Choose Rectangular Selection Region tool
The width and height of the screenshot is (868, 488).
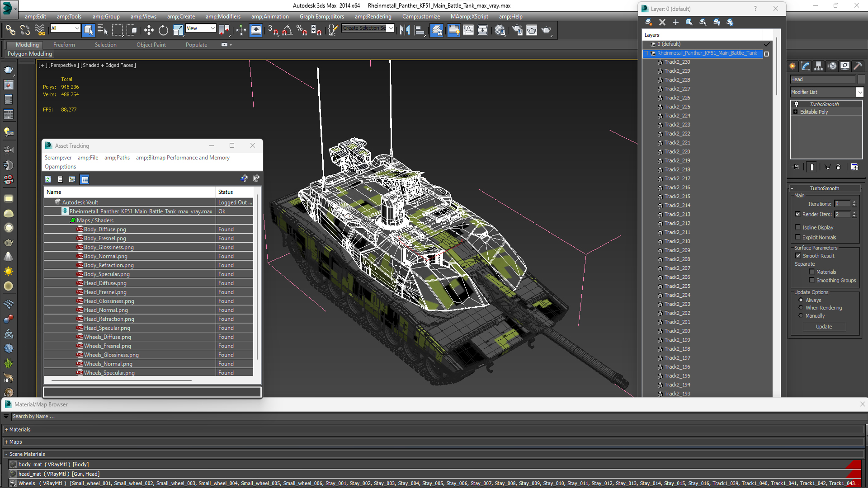tap(117, 30)
